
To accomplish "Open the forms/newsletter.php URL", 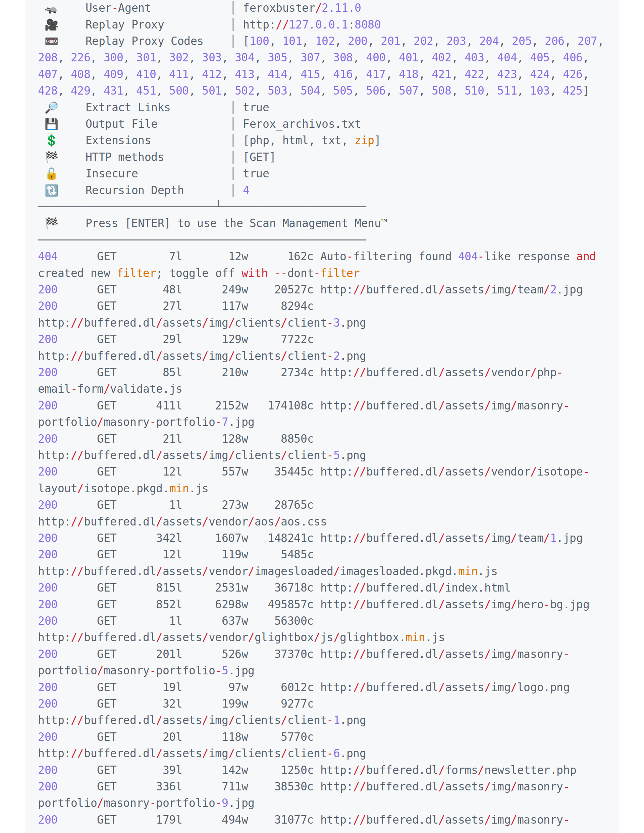I will tap(448, 770).
